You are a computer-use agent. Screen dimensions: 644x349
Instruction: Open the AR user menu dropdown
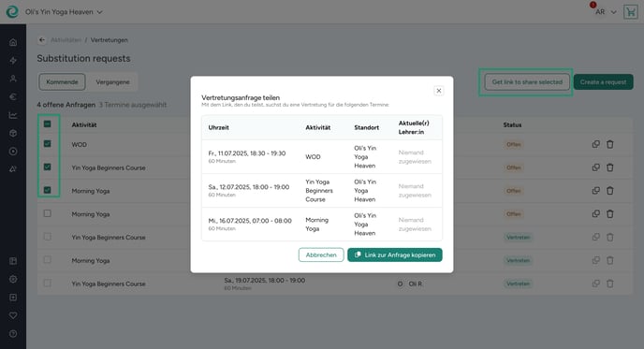(x=606, y=12)
